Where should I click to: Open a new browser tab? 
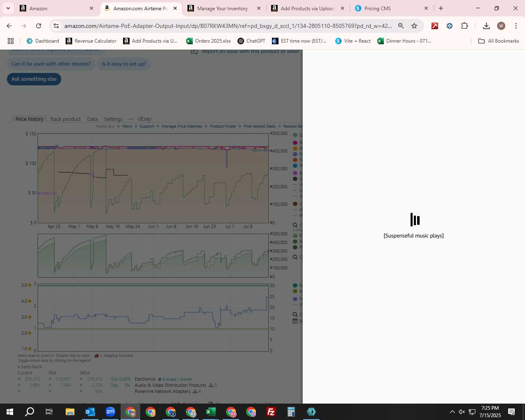tap(441, 8)
